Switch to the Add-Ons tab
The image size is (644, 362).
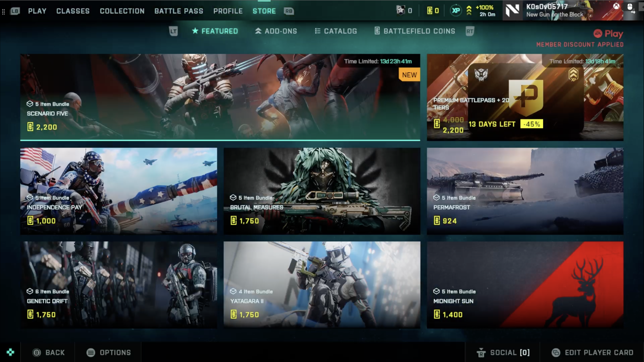coord(276,31)
